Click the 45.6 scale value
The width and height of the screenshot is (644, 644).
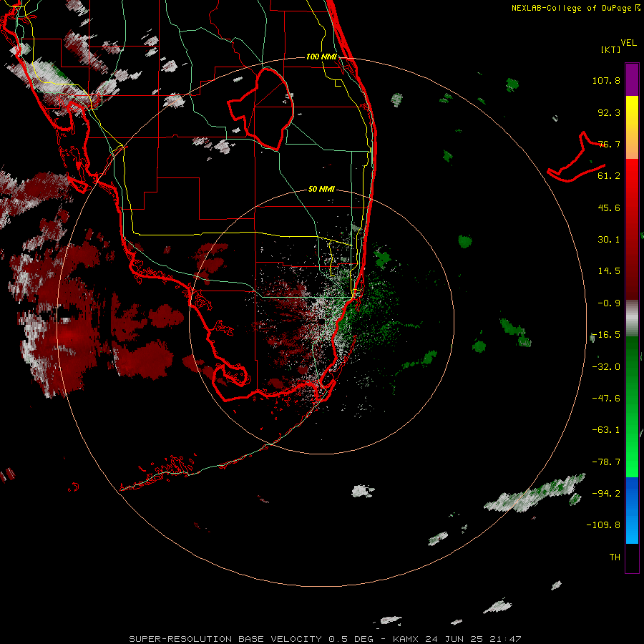tap(609, 208)
